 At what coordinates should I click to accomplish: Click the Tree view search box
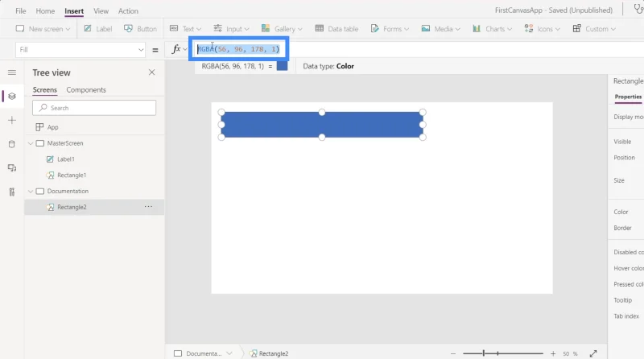coord(94,108)
